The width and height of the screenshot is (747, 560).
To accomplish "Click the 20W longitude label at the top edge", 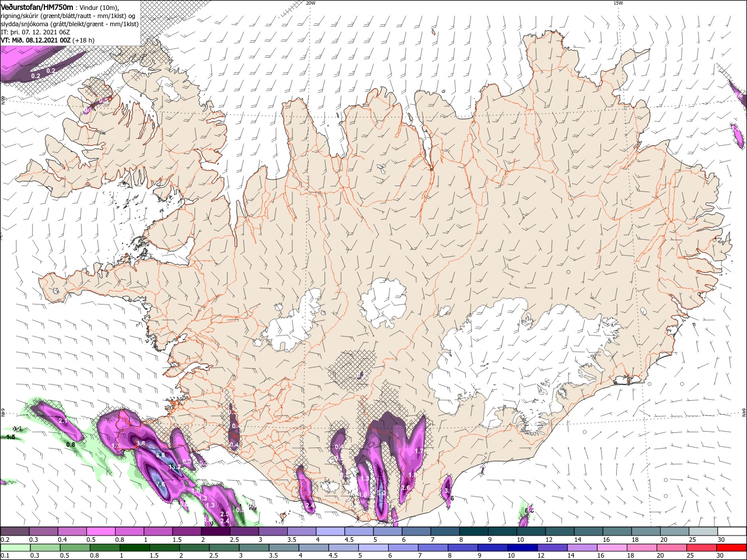I will 310,3.
